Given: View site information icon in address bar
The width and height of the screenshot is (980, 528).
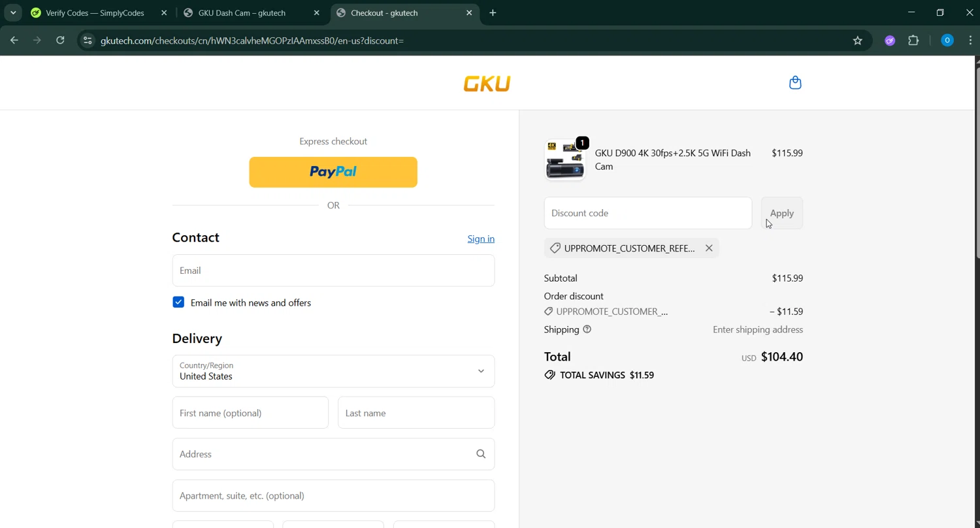Looking at the screenshot, I should click(x=88, y=41).
